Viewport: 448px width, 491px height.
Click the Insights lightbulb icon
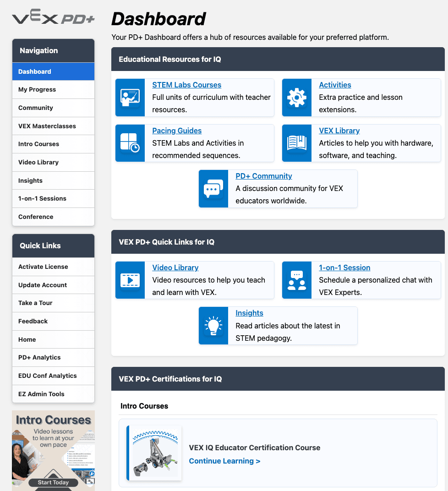click(213, 325)
